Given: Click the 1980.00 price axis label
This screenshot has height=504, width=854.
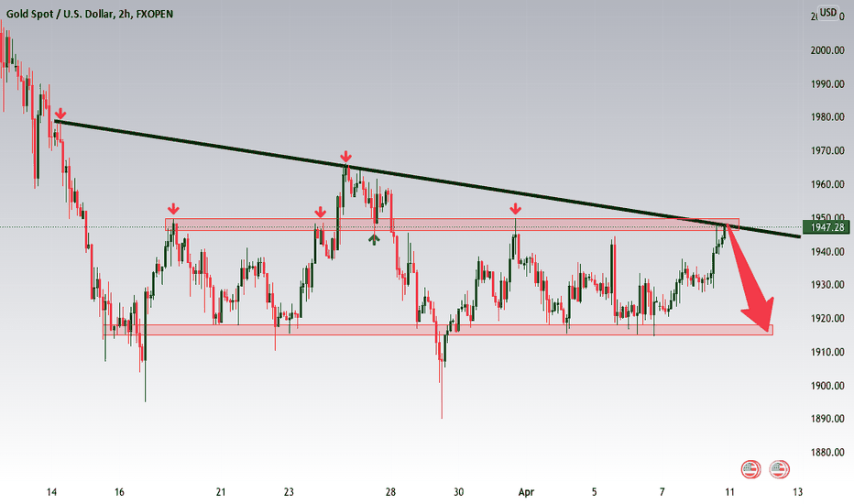Looking at the screenshot, I should [827, 117].
